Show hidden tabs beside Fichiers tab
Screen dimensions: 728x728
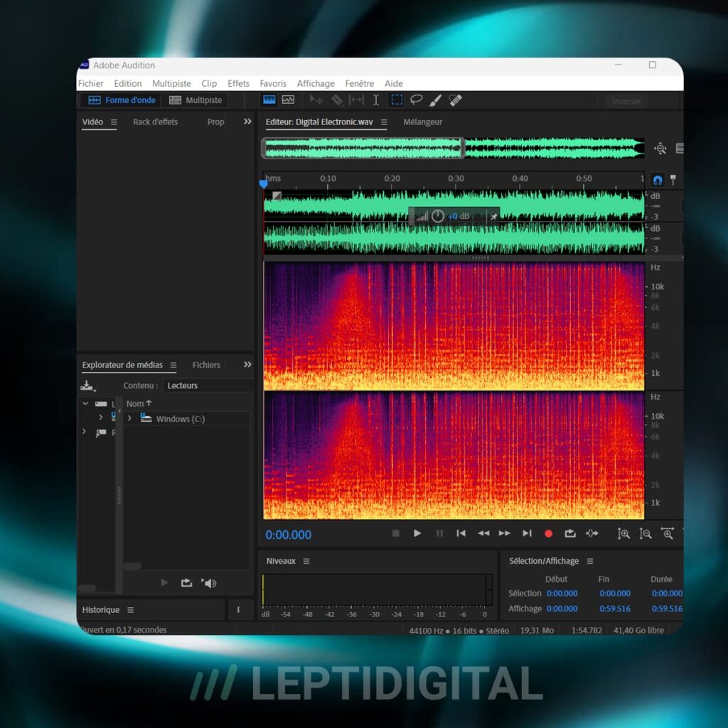pyautogui.click(x=247, y=365)
